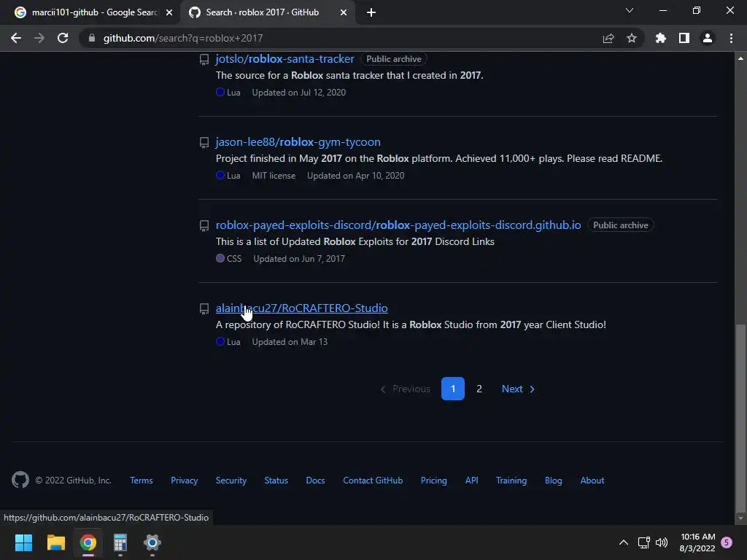Open Settings gear in the taskbar
This screenshot has width=747, height=560.
(x=152, y=542)
